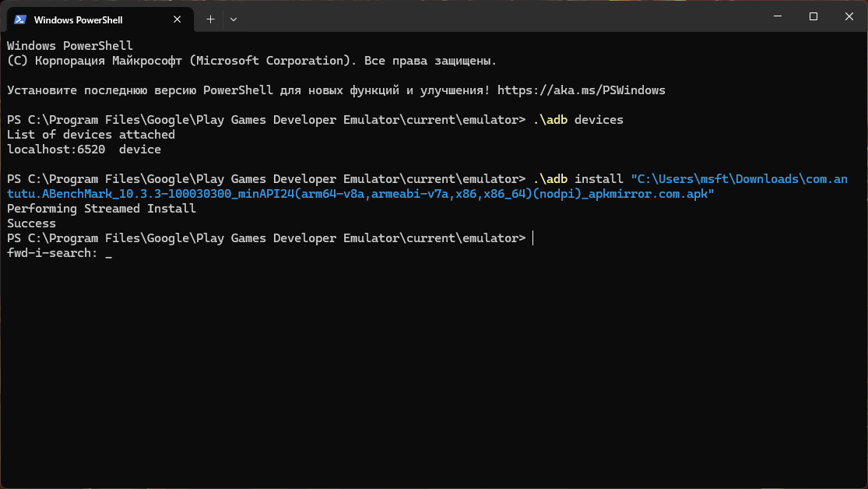868x489 pixels.
Task: Open the https://aka.ms/PSWindows link
Action: pyautogui.click(x=581, y=90)
